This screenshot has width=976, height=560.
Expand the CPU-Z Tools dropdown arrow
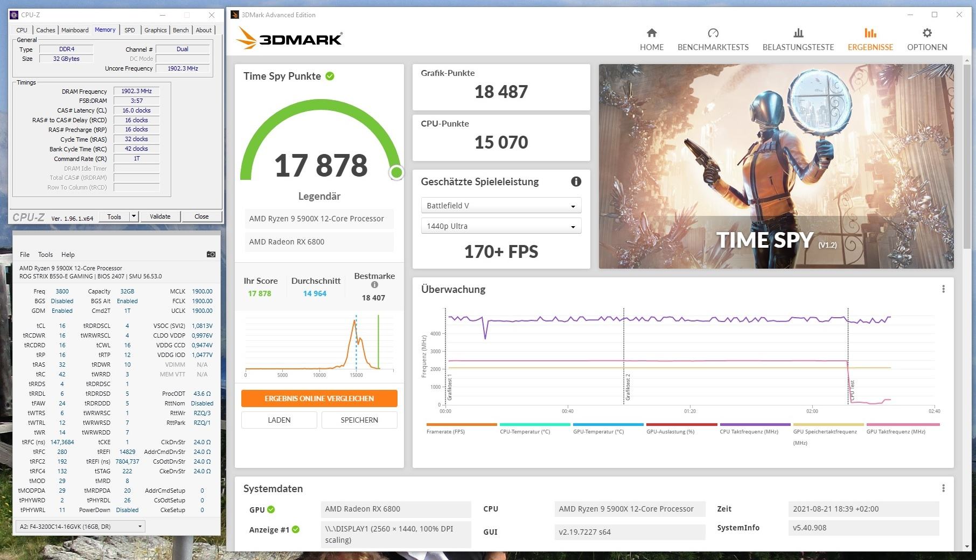coord(134,216)
